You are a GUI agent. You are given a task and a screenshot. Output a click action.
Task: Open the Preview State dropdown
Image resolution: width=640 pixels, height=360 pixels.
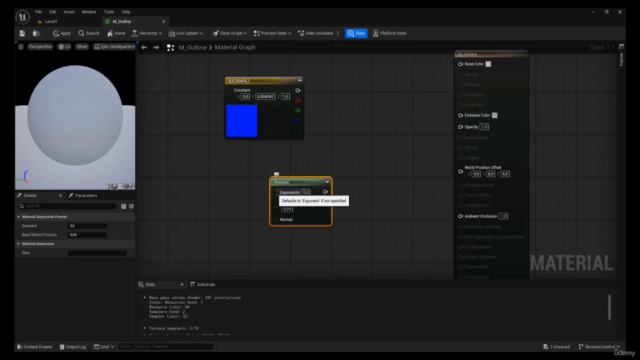click(272, 33)
